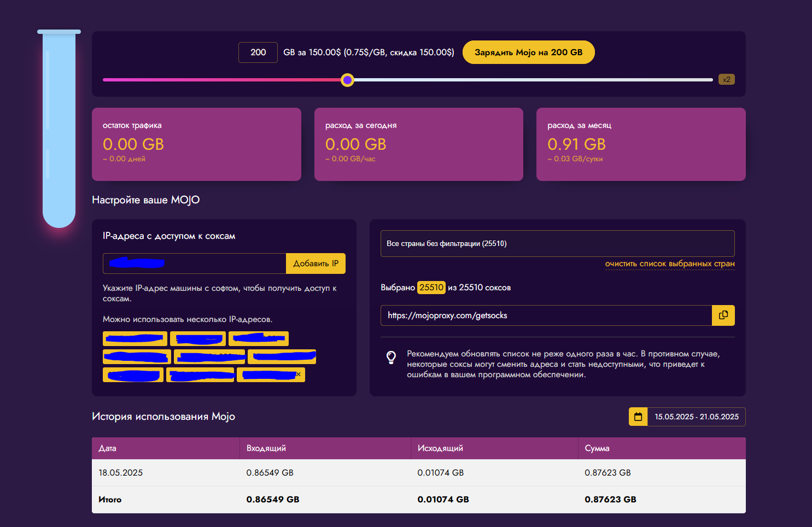Click the 'расход за месяц' value 0.91 GB
The image size is (812, 527).
tap(577, 144)
